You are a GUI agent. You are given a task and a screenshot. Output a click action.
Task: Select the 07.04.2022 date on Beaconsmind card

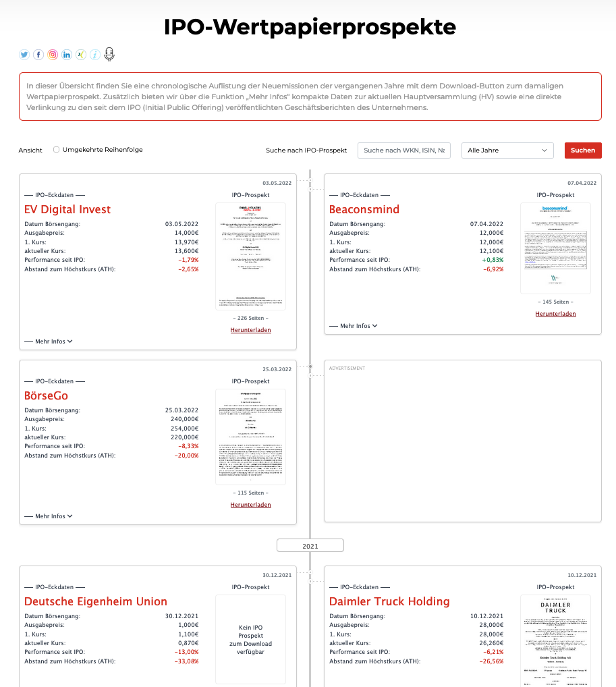tap(582, 183)
